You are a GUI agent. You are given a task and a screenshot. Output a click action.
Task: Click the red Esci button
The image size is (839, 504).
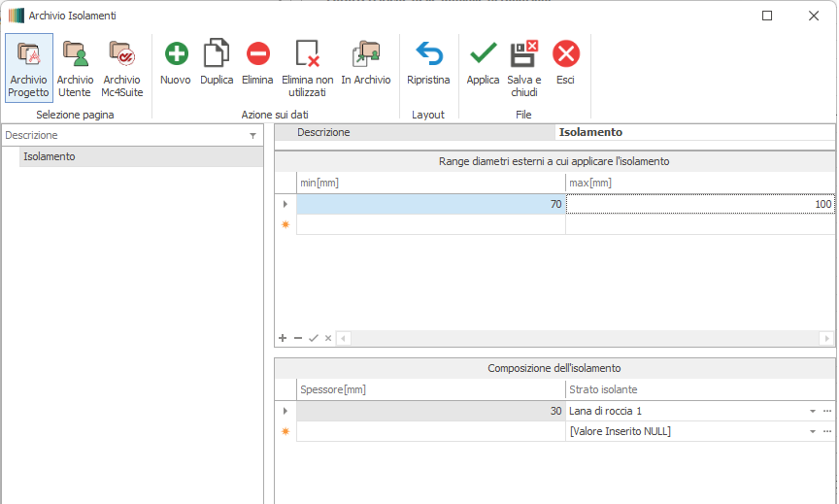[566, 54]
